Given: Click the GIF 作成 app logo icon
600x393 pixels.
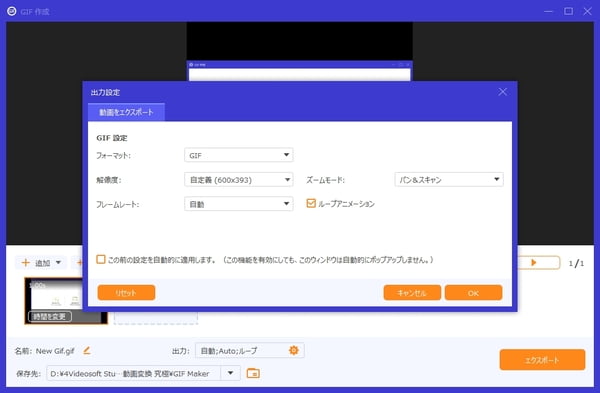Looking at the screenshot, I should click(x=12, y=11).
